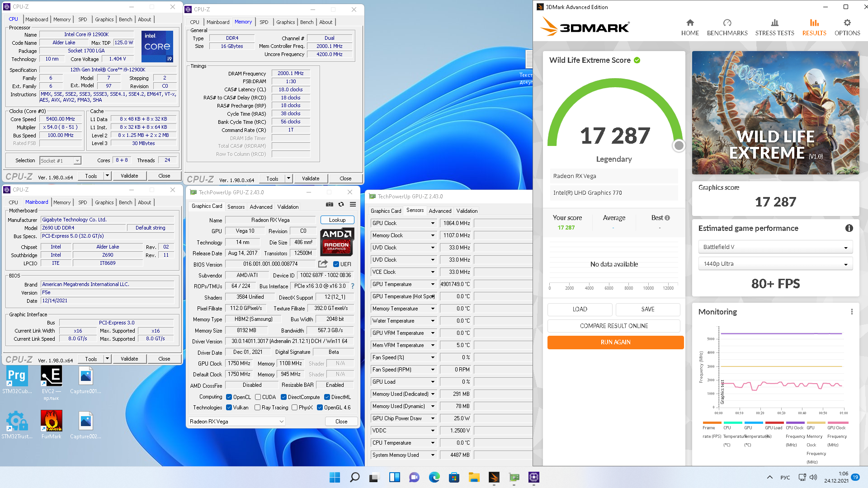Open the 3DMark Stress Tests section
868x488 pixels.
click(774, 28)
